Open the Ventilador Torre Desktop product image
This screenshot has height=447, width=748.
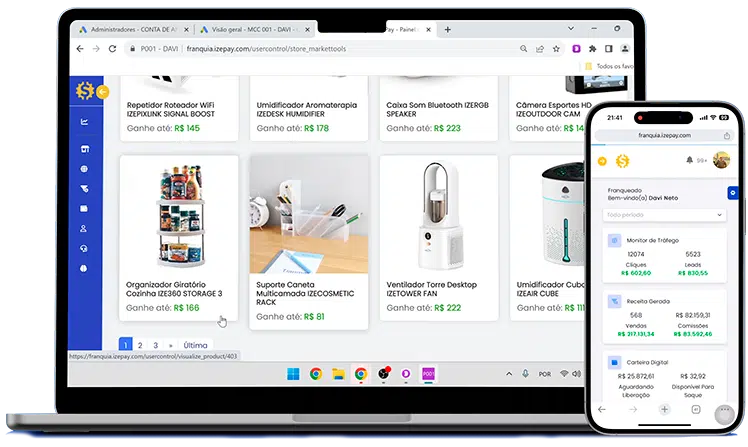click(439, 216)
